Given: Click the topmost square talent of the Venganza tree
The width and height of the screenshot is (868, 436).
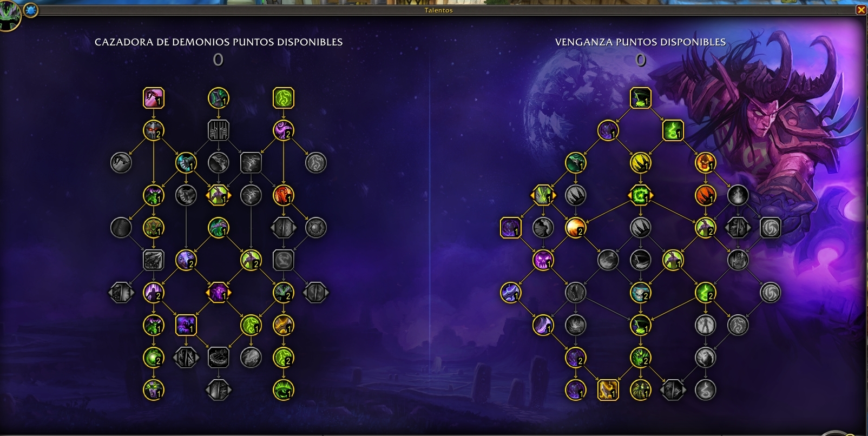Looking at the screenshot, I should (x=641, y=98).
